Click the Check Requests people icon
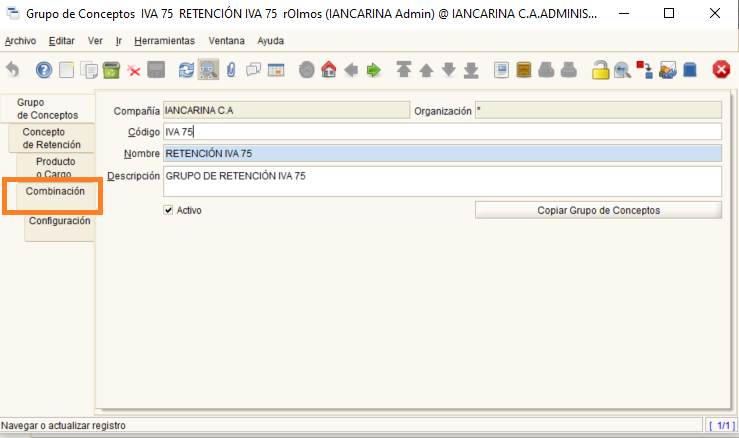Viewport: 739px width, 438px height. [x=667, y=70]
